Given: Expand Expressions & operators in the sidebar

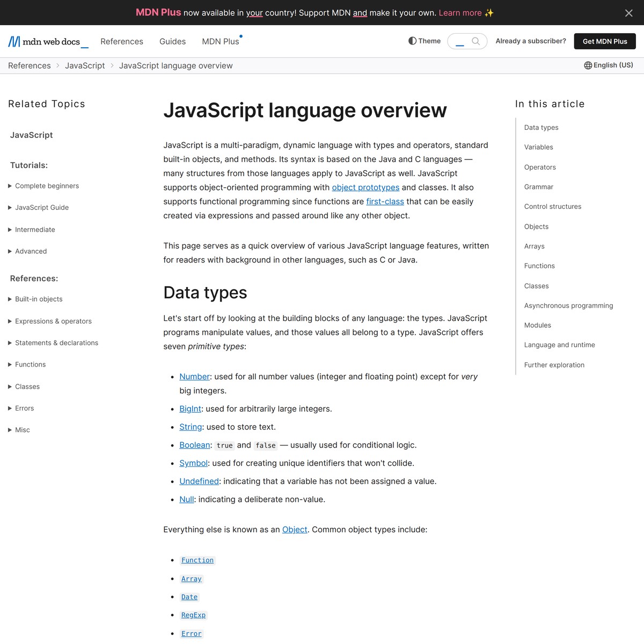Looking at the screenshot, I should pyautogui.click(x=50, y=321).
